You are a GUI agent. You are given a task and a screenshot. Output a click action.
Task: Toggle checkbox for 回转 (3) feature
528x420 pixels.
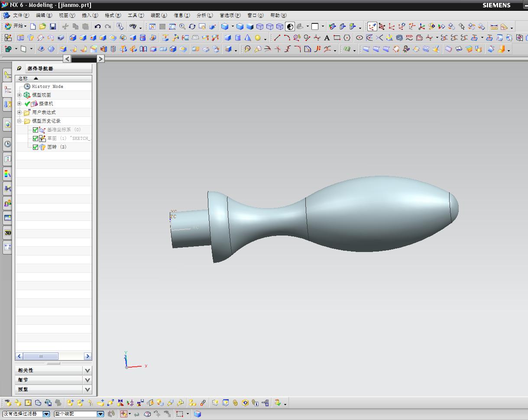36,147
